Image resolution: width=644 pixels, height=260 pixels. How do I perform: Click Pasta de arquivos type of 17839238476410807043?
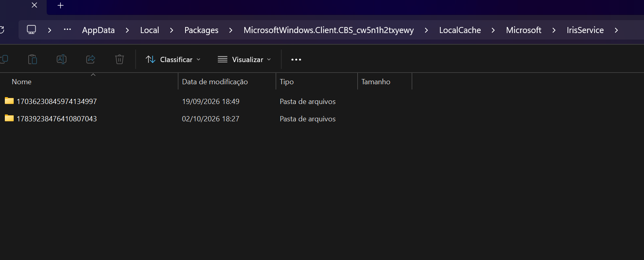point(308,119)
